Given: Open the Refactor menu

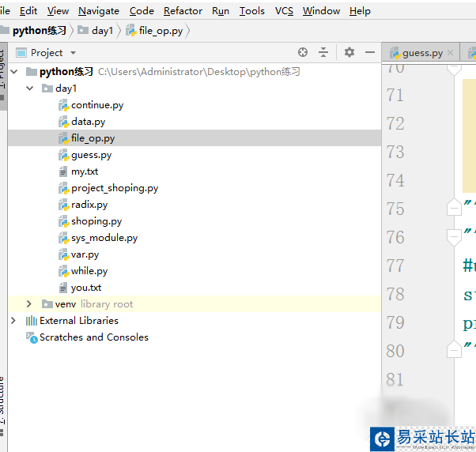Looking at the screenshot, I should (x=183, y=11).
